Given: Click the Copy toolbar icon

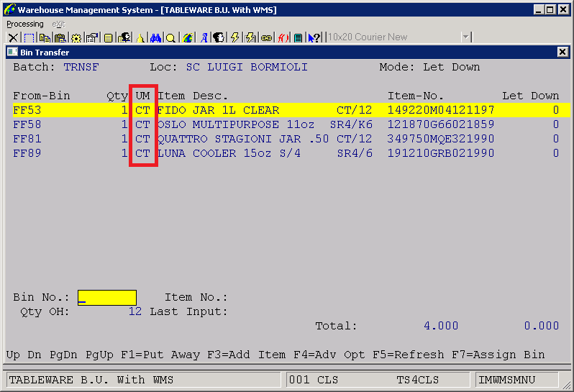Looking at the screenshot, I should tap(45, 37).
